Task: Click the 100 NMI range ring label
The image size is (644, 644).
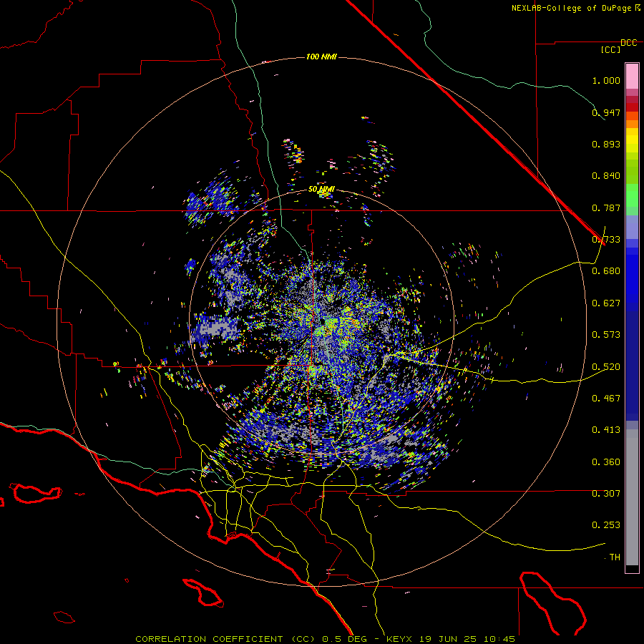Action: coord(321,57)
